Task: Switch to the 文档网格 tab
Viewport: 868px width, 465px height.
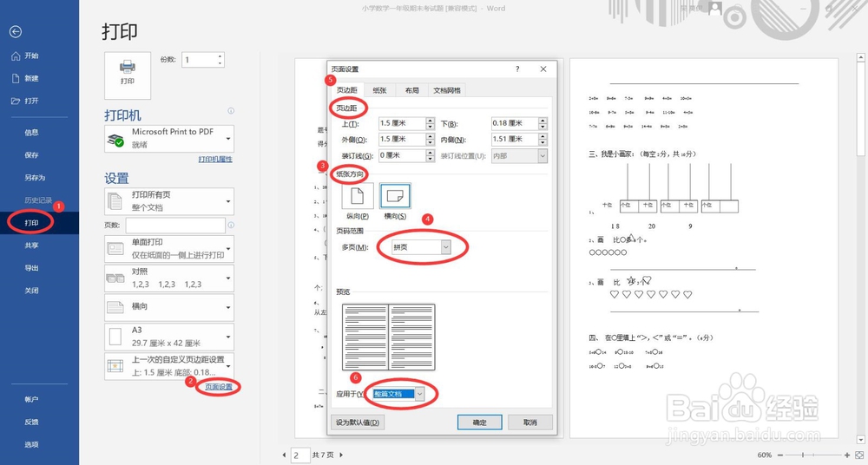Action: [x=447, y=90]
